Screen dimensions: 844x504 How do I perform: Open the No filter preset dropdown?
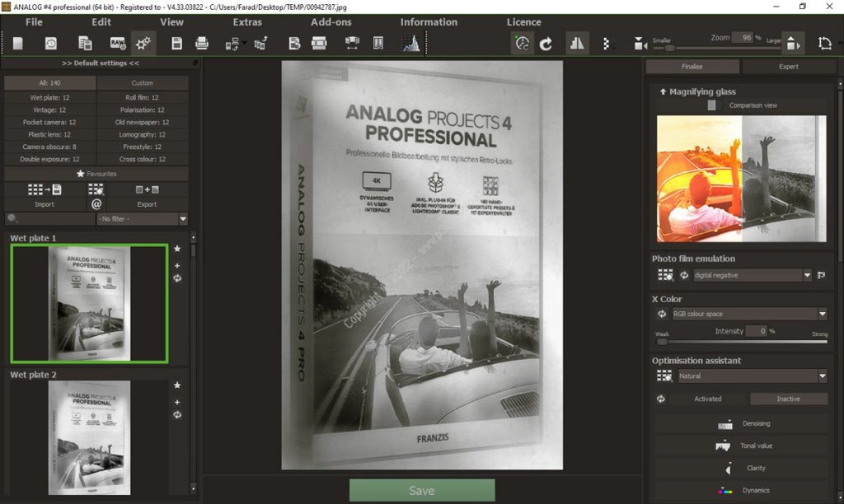pos(142,218)
